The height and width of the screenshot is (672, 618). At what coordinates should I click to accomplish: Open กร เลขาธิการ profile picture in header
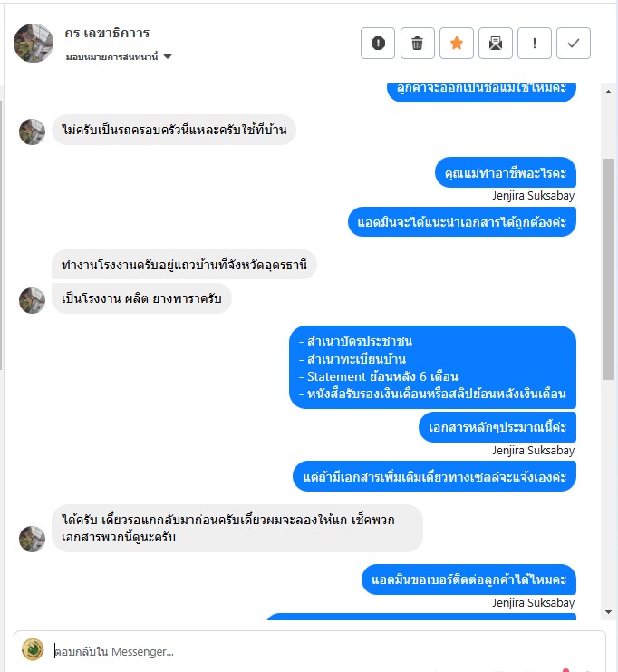tap(34, 43)
